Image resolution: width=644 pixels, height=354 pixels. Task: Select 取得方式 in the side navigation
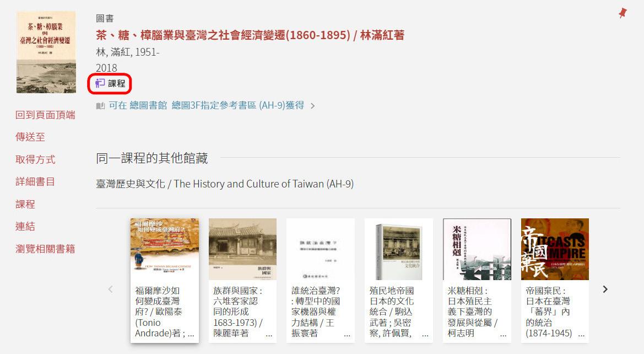(35, 159)
